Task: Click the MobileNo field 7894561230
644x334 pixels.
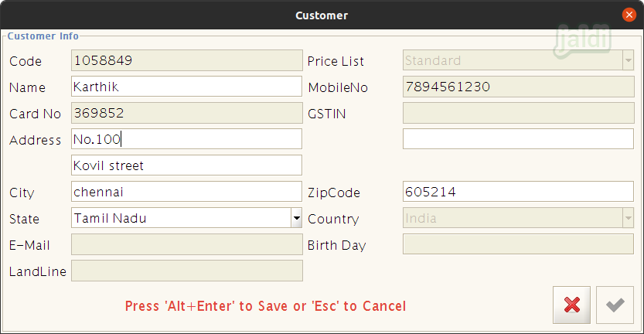Action: 518,87
